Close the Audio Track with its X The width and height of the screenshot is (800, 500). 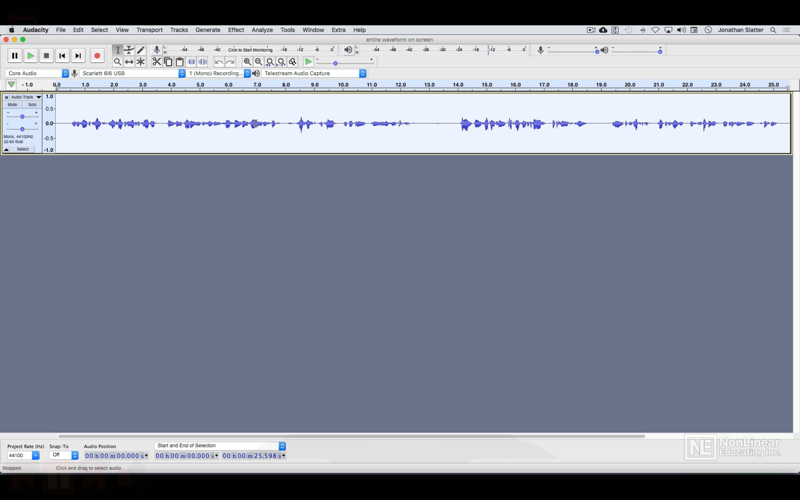point(6,97)
